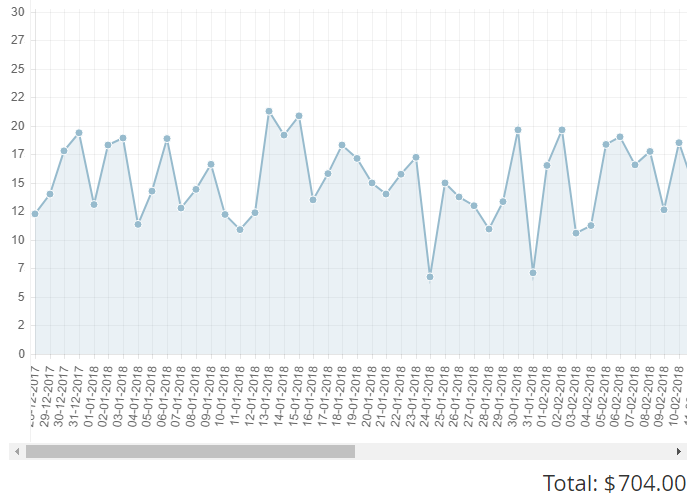691x500 pixels.
Task: Click the data point for 31-12-2017
Action: pyautogui.click(x=79, y=133)
